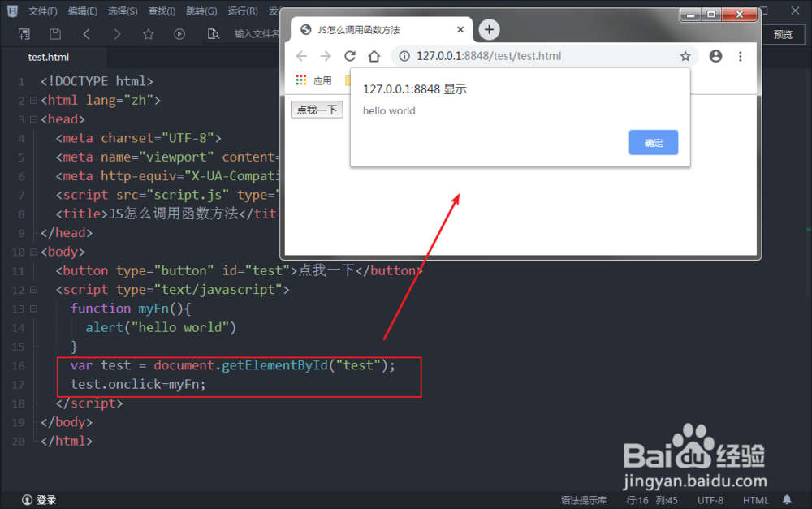This screenshot has width=812, height=509.
Task: Click the HBuilderX logo icon
Action: point(12,11)
